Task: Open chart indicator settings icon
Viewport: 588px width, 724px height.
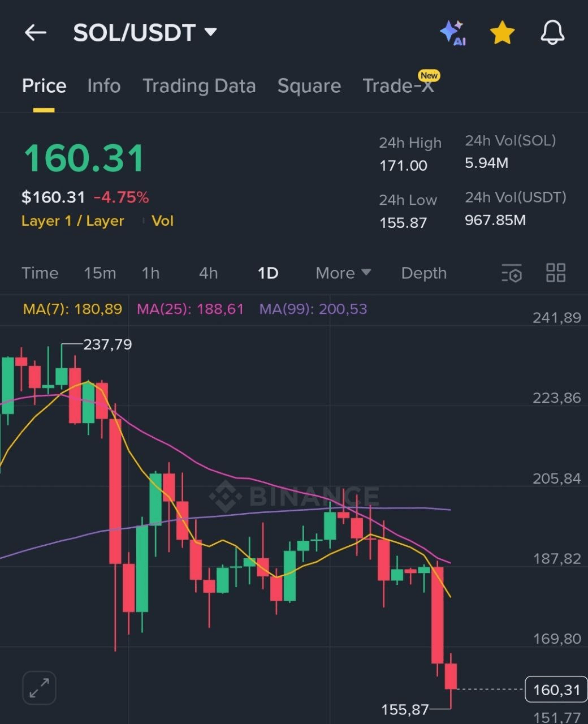Action: coord(512,273)
